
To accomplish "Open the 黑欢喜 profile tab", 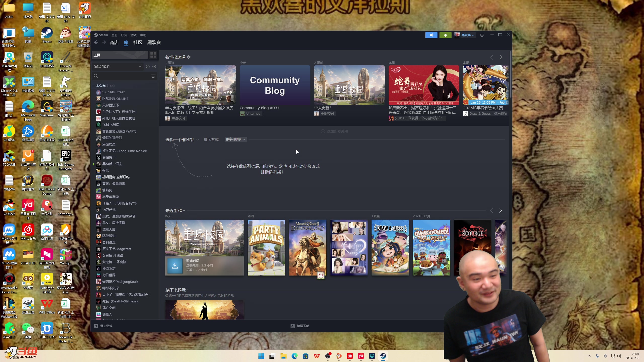I will [154, 42].
